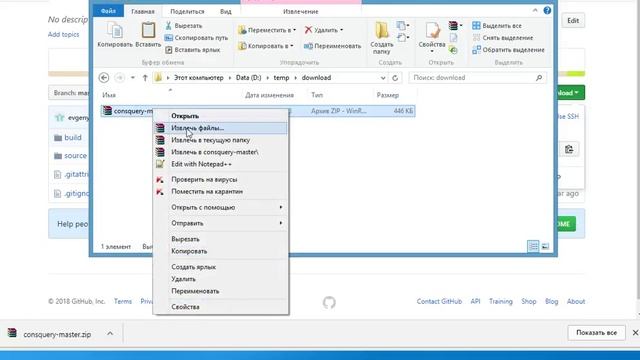640x360 pixels.
Task: Open the Move to (Переместить в) dropdown
Action: click(267, 30)
